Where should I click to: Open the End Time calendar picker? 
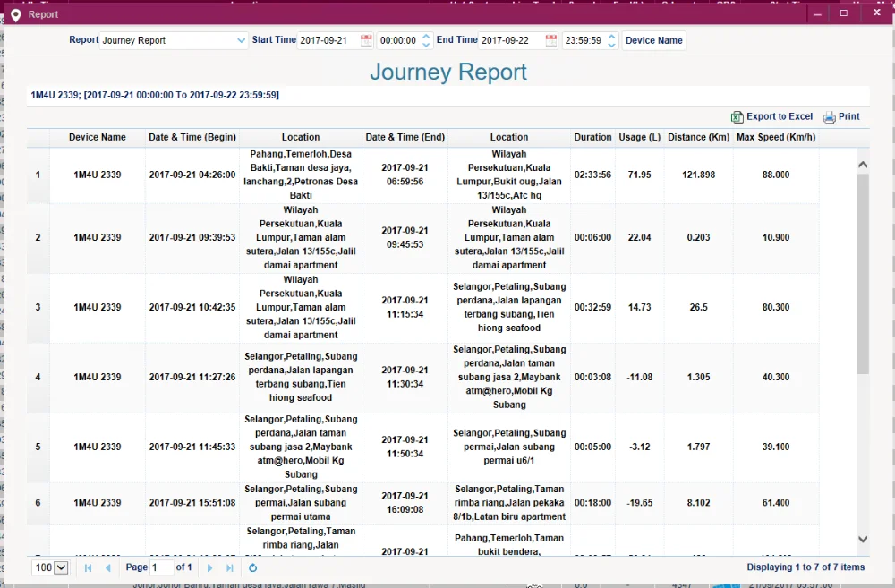pyautogui.click(x=550, y=40)
